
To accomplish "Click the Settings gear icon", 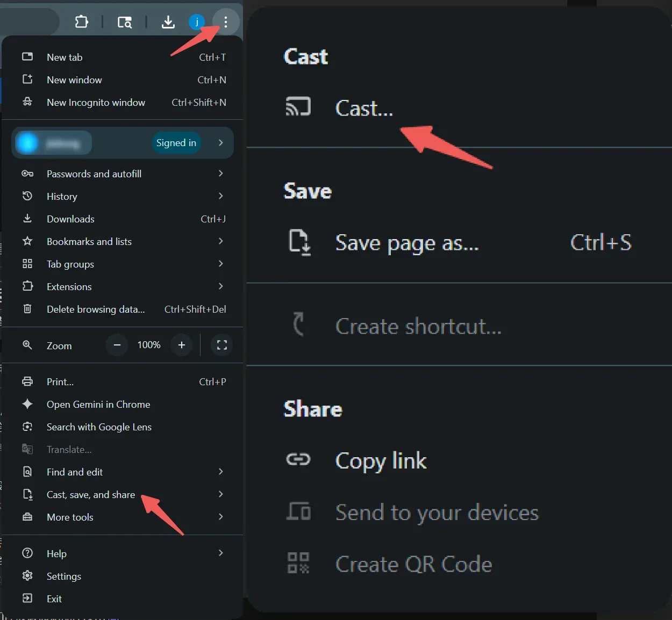I will (x=27, y=576).
